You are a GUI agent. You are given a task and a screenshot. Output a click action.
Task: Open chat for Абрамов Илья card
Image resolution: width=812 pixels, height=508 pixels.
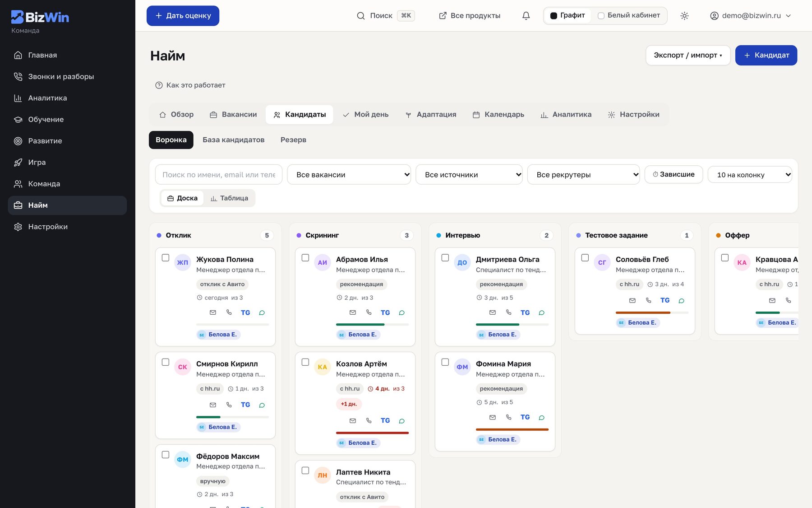point(401,312)
